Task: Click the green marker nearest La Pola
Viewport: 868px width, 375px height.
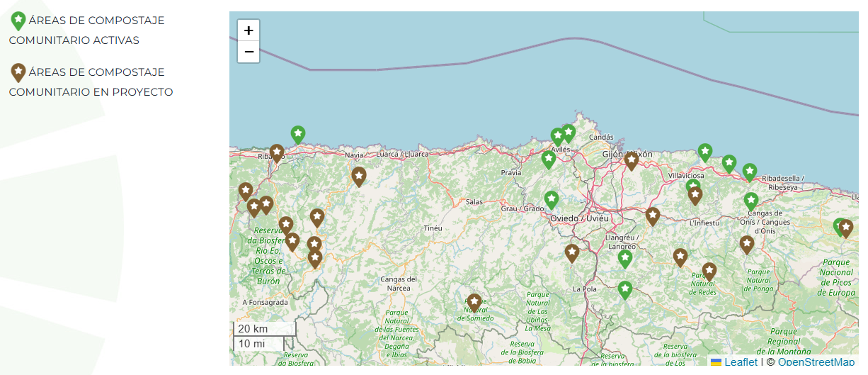Action: point(624,289)
